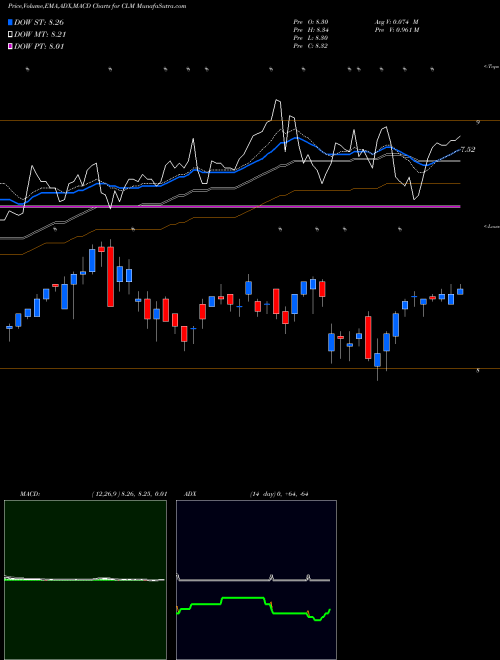
Task: Click the magenta DOW PT legend swatch
Action: pyautogui.click(x=10, y=47)
